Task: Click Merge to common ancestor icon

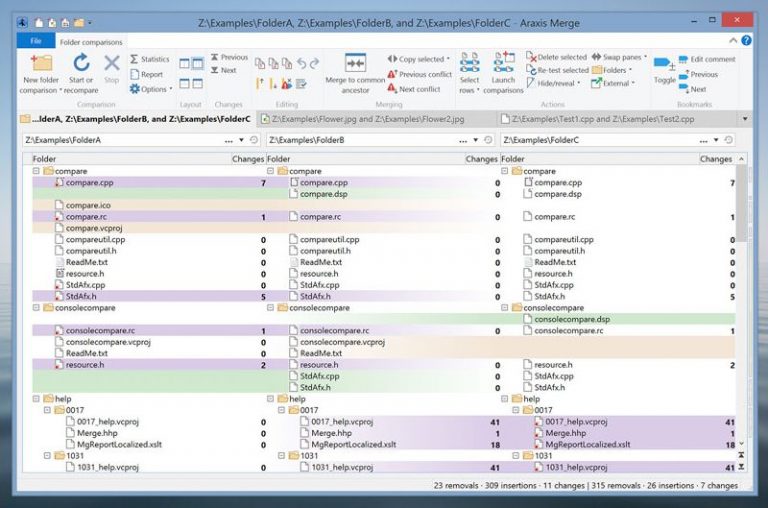Action: (x=355, y=63)
